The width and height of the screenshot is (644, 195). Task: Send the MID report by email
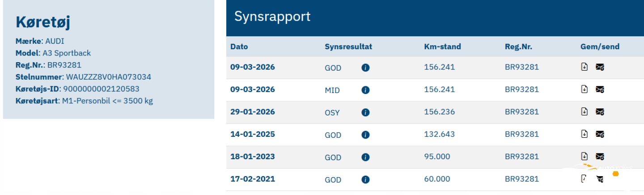coord(600,89)
